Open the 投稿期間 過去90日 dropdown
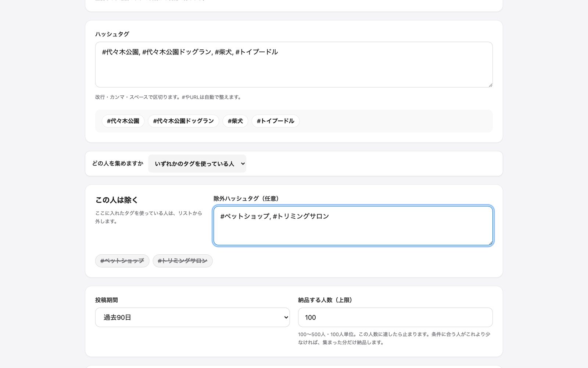The height and width of the screenshot is (368, 588). tap(192, 317)
